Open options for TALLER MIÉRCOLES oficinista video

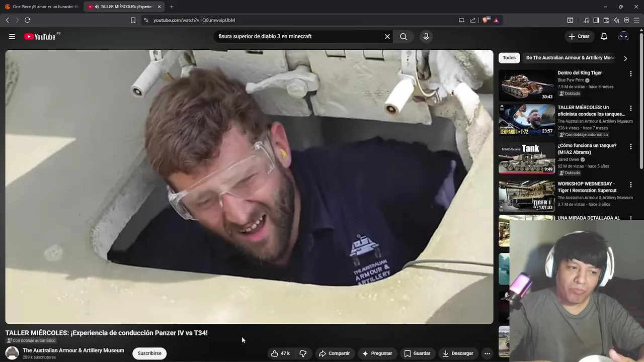pyautogui.click(x=630, y=108)
